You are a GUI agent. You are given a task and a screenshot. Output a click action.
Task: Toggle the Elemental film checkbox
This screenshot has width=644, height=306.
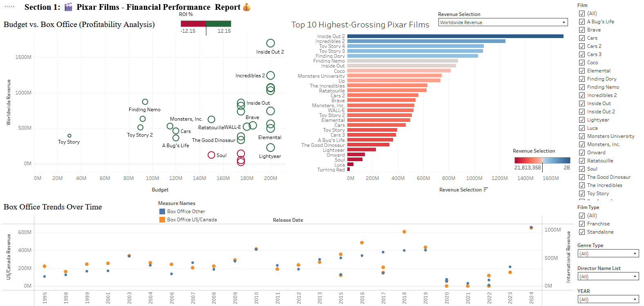(582, 71)
